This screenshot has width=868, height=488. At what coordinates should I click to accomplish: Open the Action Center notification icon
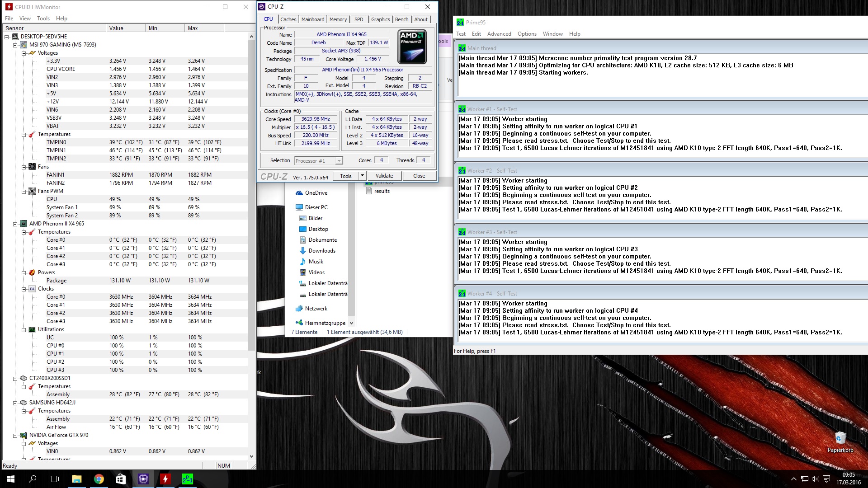pos(826,479)
